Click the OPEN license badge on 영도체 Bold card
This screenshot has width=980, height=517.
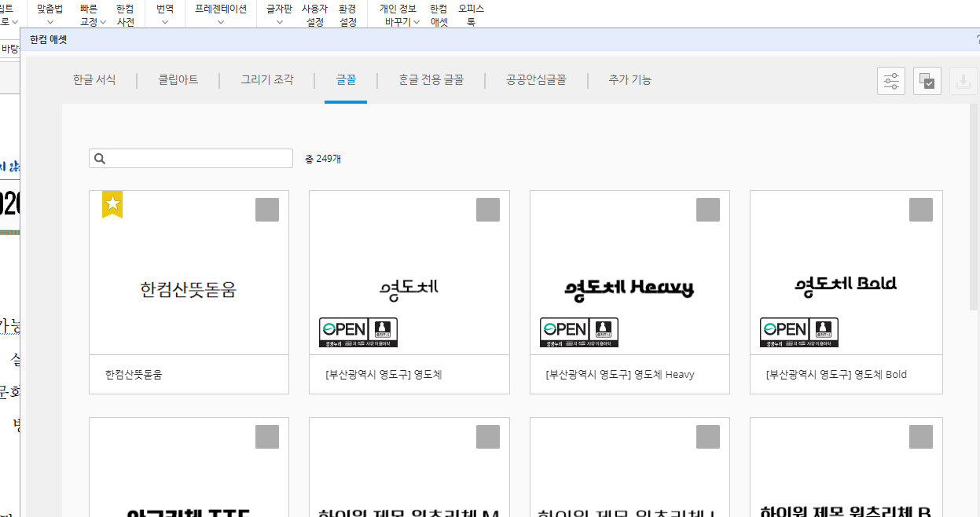(x=799, y=332)
